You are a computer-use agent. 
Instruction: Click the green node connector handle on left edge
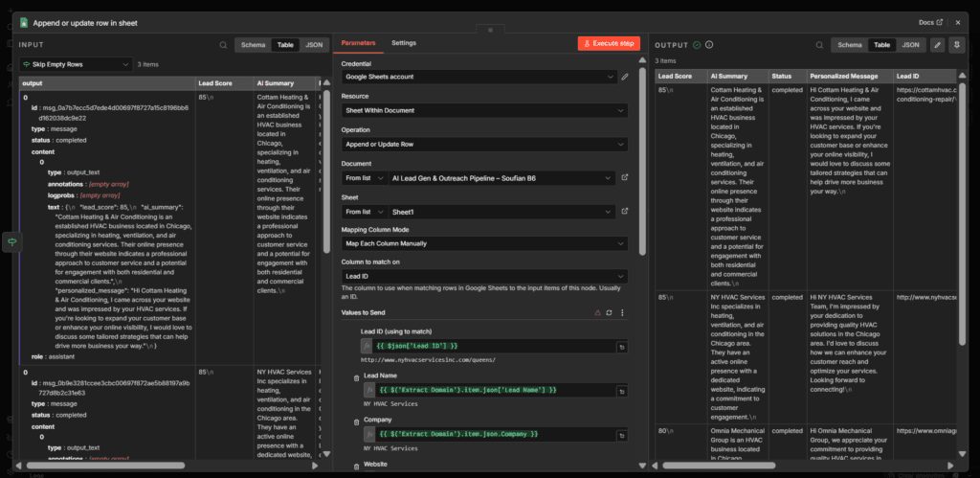(12, 241)
